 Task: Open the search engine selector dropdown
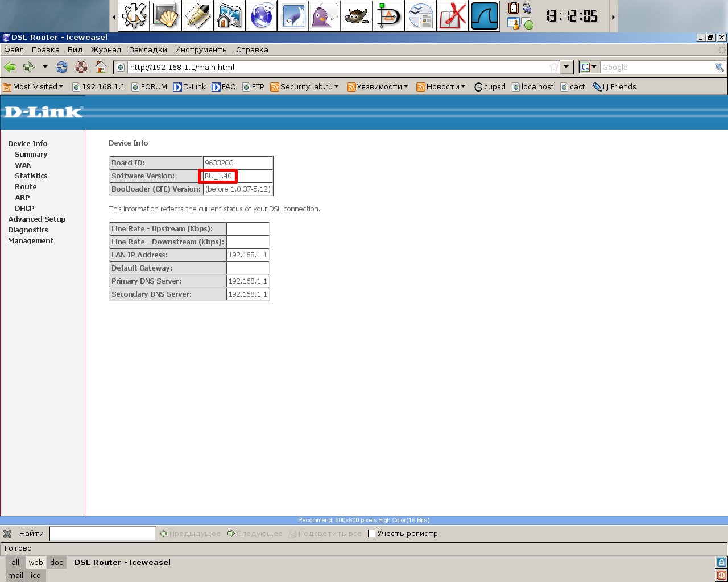coord(589,67)
